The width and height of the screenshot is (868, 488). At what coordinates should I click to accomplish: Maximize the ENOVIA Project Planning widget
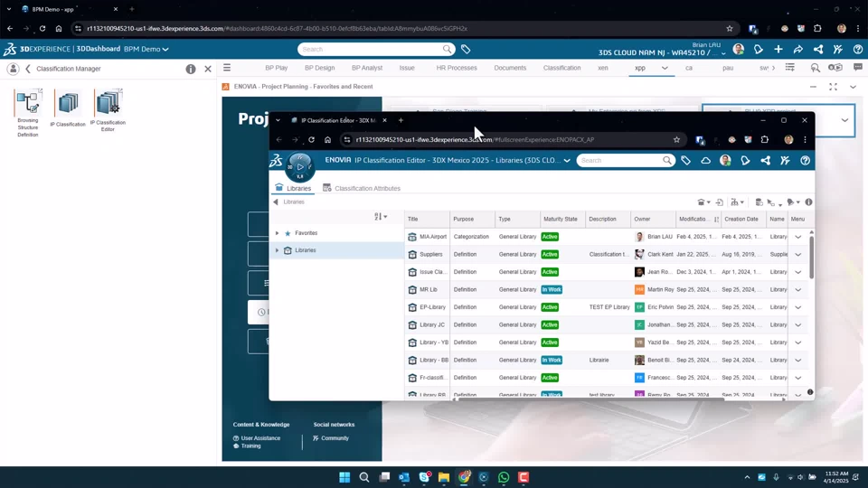tap(833, 87)
